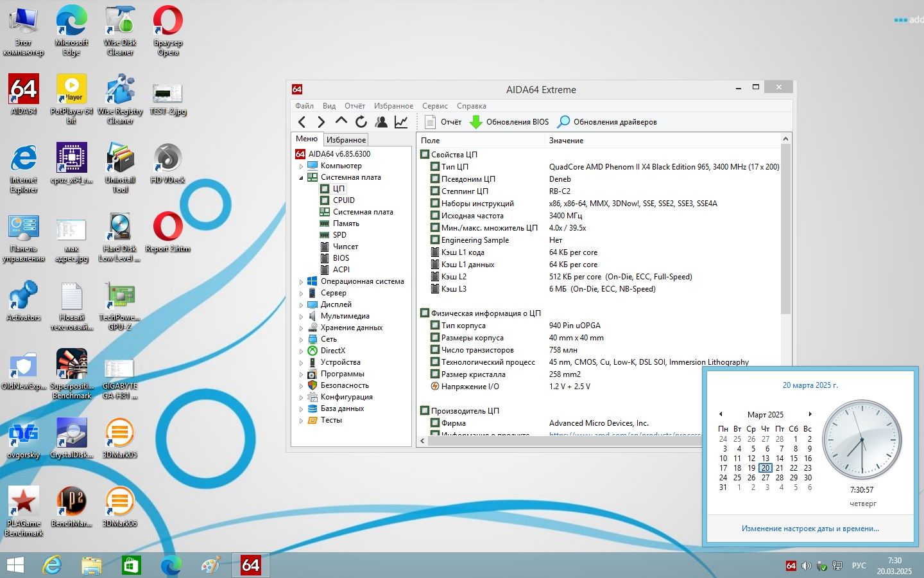Screen dimensions: 924x578
Task: Click the Значение column header
Action: pyautogui.click(x=663, y=140)
